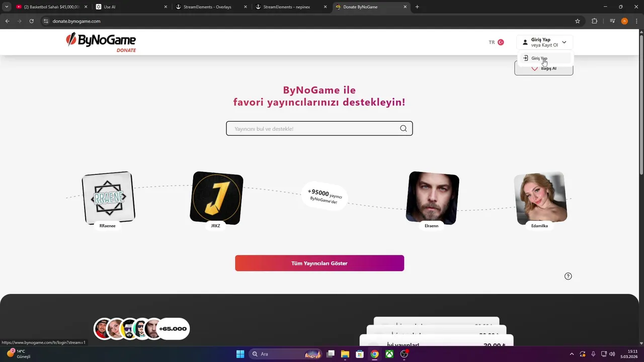Click the ByNoGame Donate logo
Image resolution: width=644 pixels, height=362 pixels.
tap(101, 42)
